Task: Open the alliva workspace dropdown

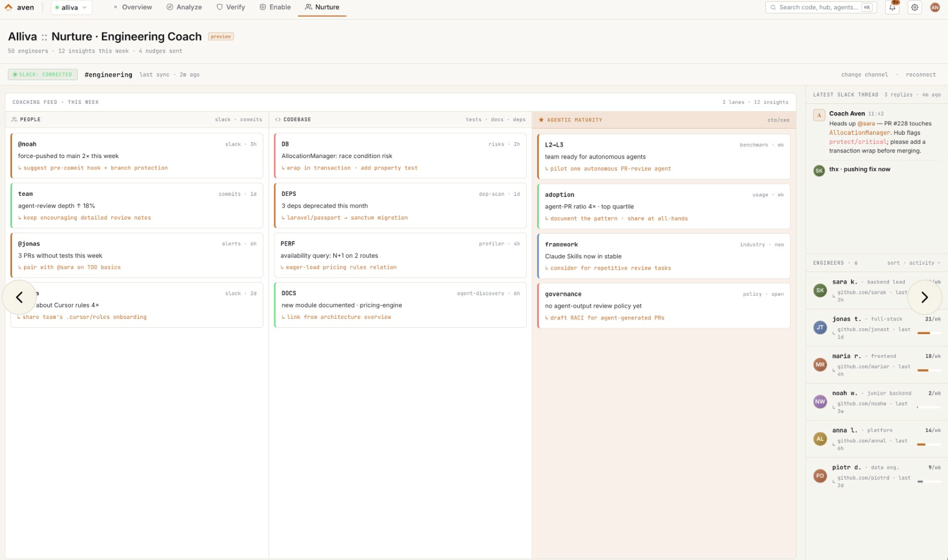Action: pyautogui.click(x=71, y=7)
